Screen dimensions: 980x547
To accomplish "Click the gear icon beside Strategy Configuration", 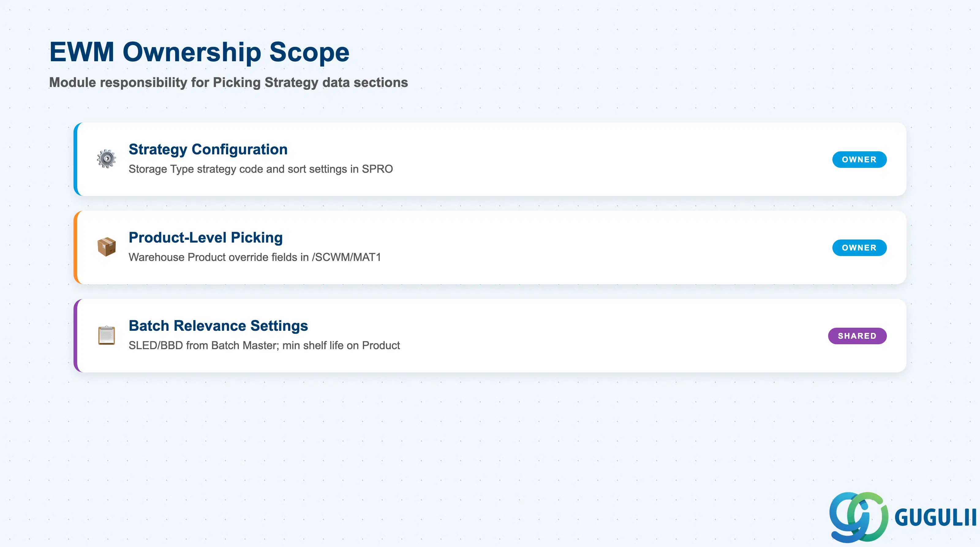I will coord(107,159).
